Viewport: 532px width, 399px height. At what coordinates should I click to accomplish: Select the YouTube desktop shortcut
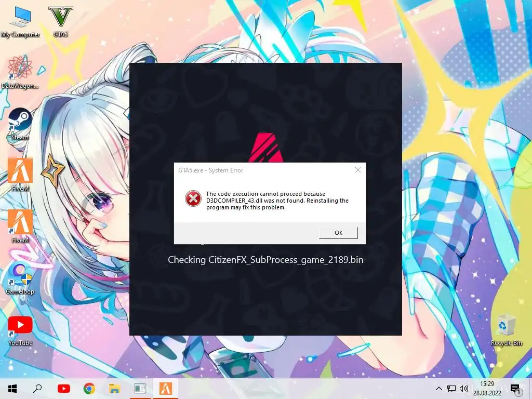click(x=20, y=330)
